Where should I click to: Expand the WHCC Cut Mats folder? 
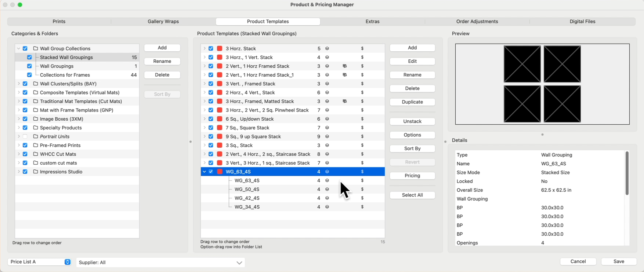19,154
